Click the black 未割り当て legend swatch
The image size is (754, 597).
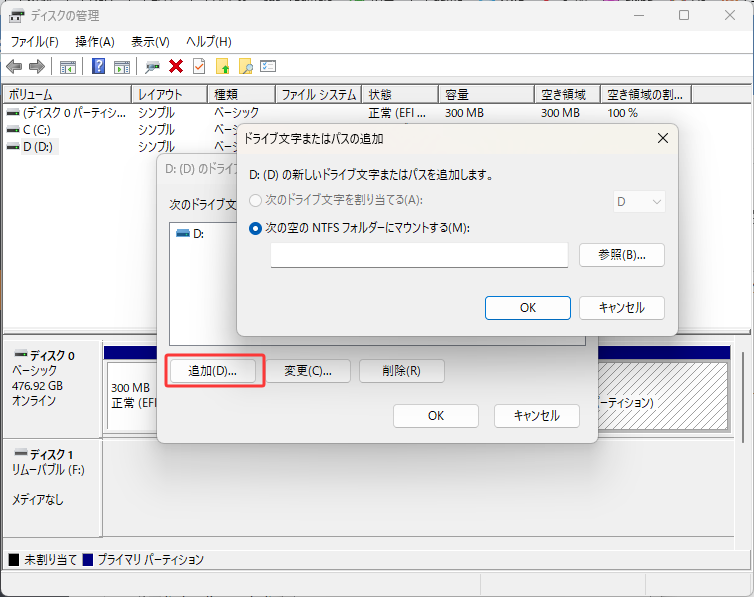14,560
